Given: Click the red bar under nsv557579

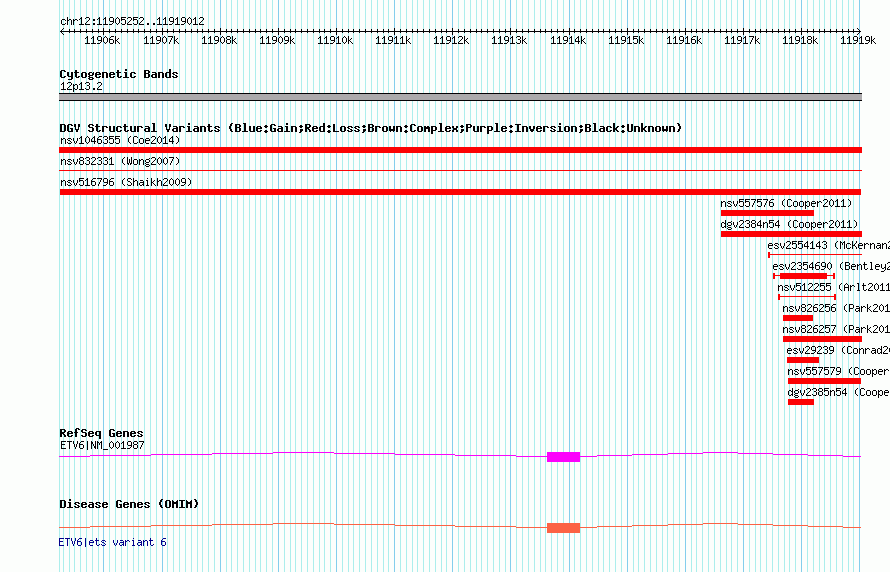Looking at the screenshot, I should (x=825, y=381).
